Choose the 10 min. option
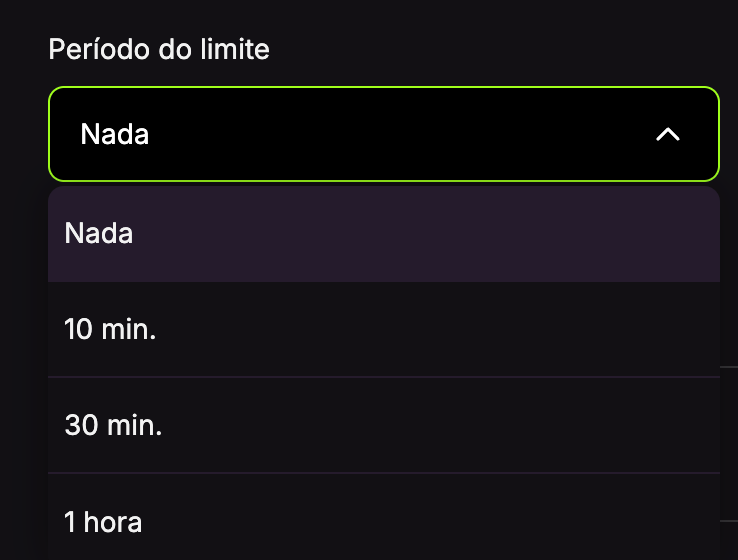The width and height of the screenshot is (738, 560). click(383, 329)
